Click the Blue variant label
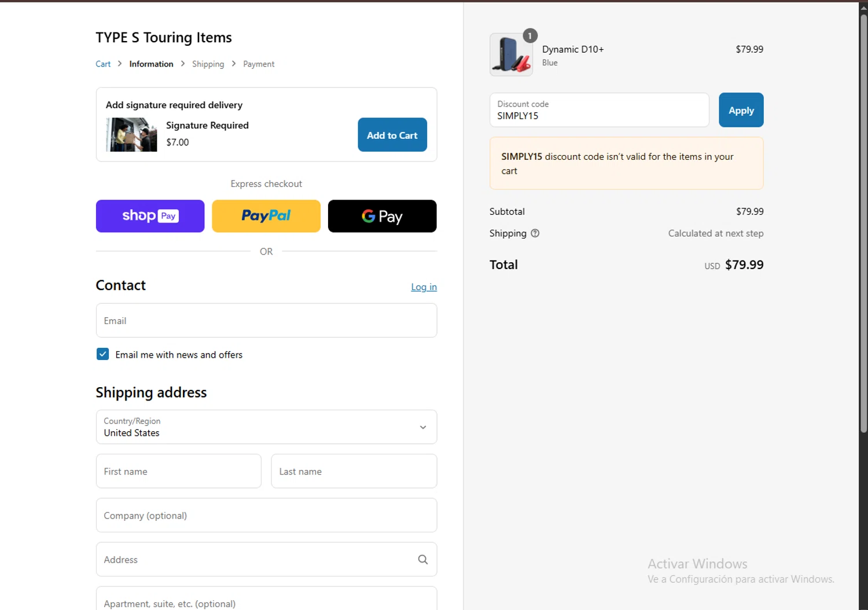868x610 pixels. coord(550,63)
